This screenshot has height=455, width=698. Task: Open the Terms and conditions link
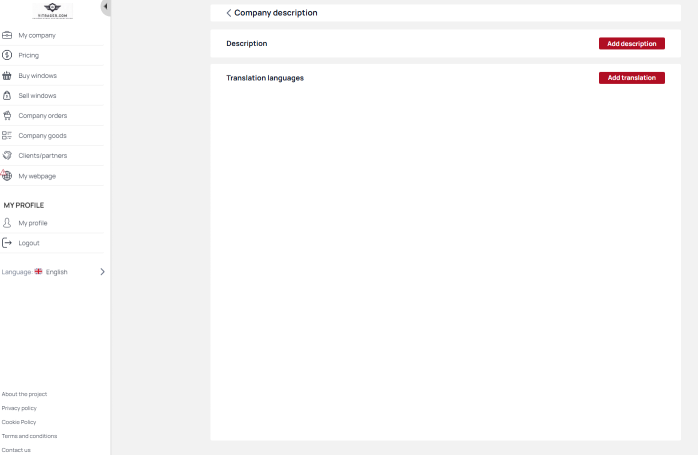(x=29, y=436)
